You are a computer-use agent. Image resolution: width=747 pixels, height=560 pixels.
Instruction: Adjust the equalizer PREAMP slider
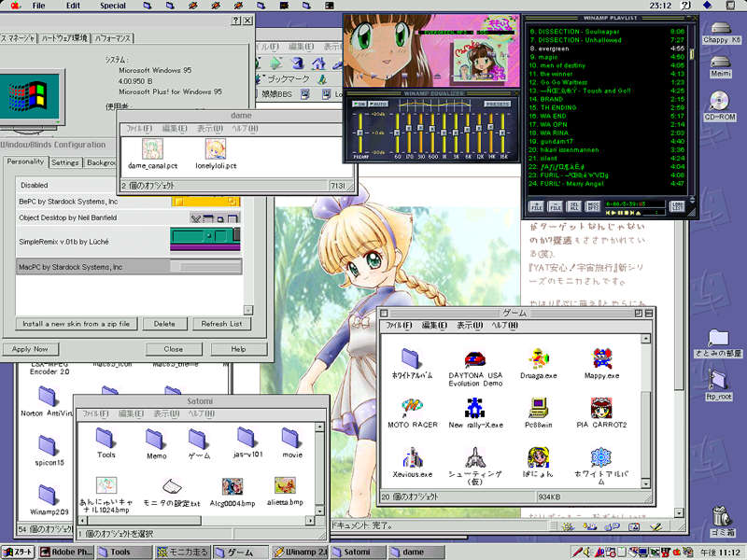[360, 133]
